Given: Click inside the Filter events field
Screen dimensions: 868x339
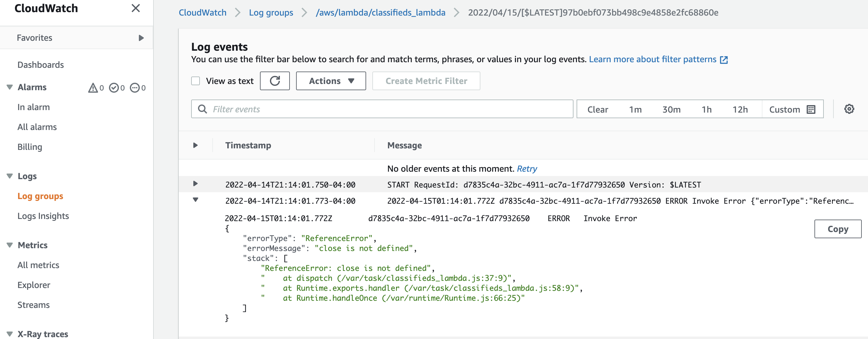Looking at the screenshot, I should (371, 109).
